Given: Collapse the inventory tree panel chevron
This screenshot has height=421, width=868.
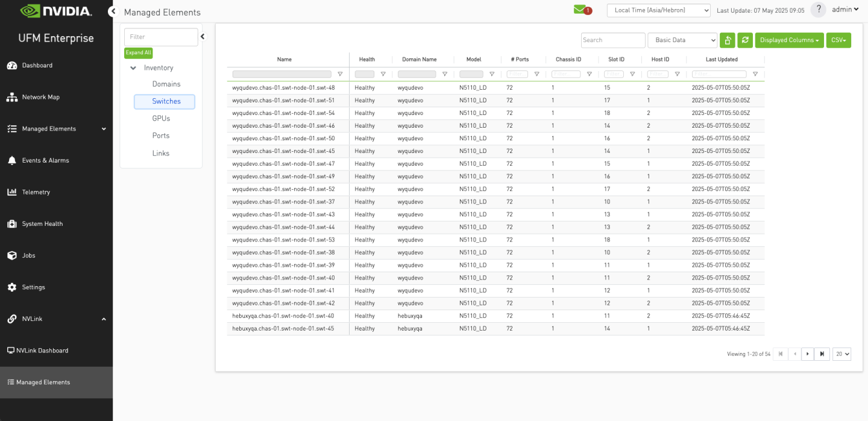Looking at the screenshot, I should tap(203, 37).
